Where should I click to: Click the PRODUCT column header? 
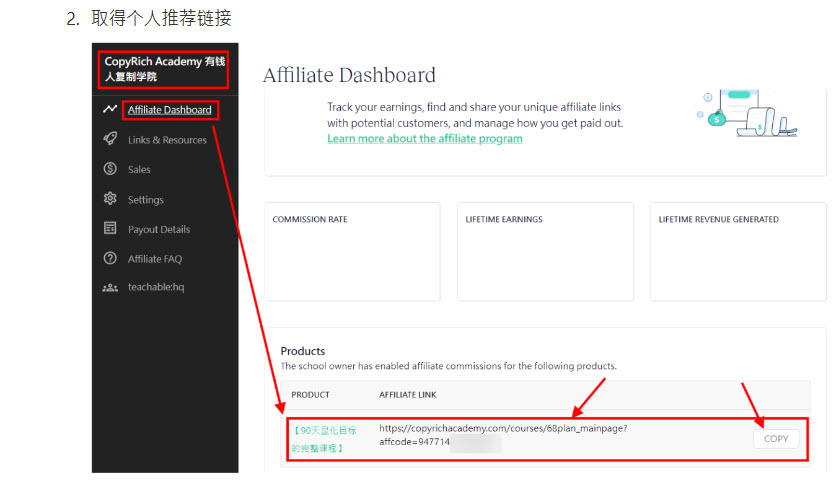tap(310, 395)
